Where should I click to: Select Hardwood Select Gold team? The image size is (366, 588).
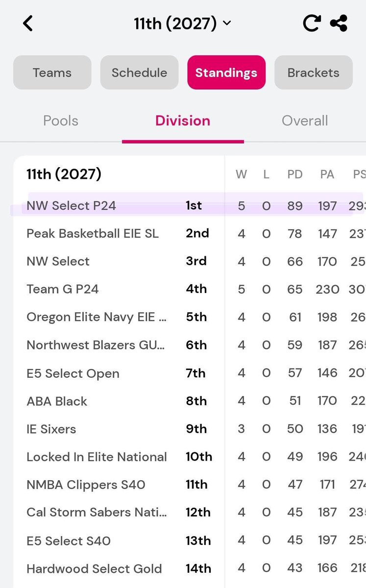190,569
